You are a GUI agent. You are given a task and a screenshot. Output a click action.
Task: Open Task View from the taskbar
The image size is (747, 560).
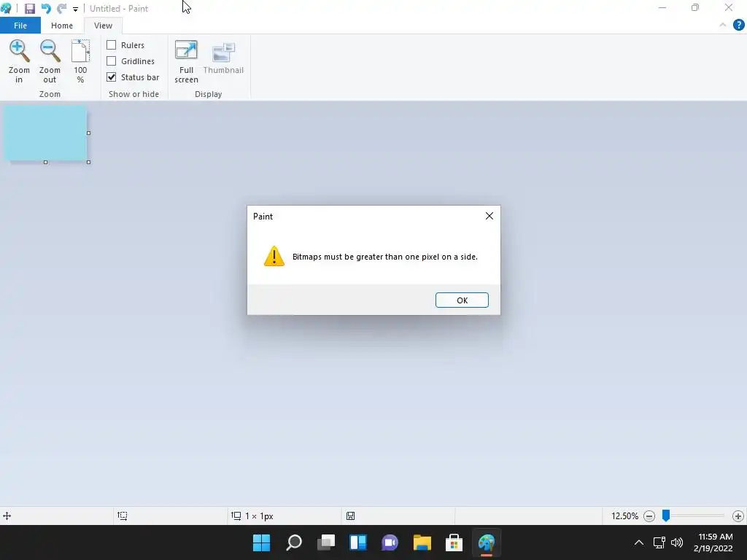(326, 542)
